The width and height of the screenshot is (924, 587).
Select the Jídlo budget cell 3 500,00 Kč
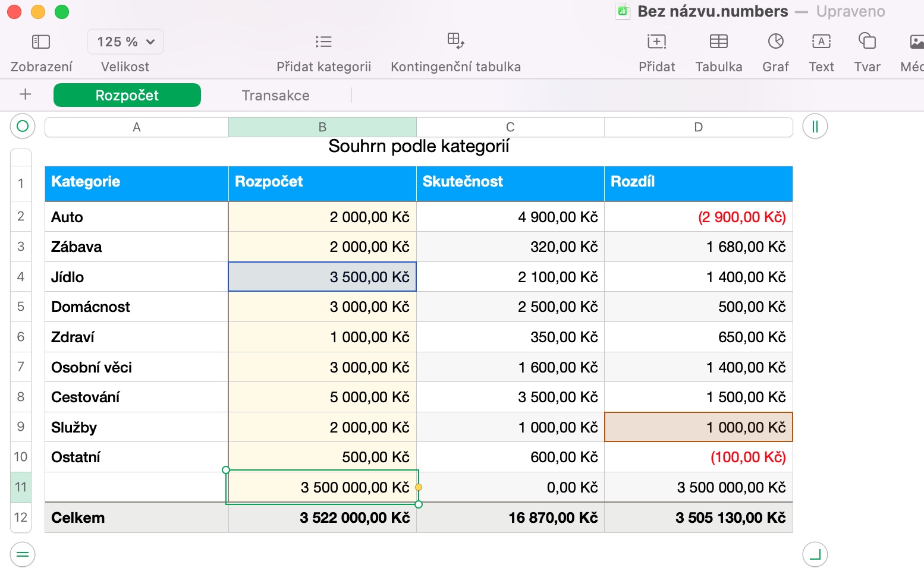[322, 277]
